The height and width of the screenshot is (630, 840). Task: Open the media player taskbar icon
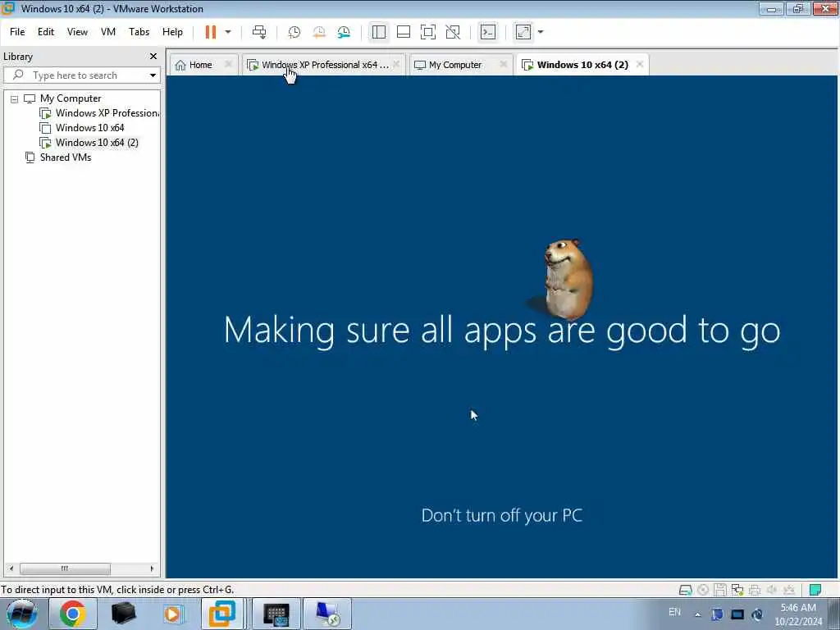(173, 614)
